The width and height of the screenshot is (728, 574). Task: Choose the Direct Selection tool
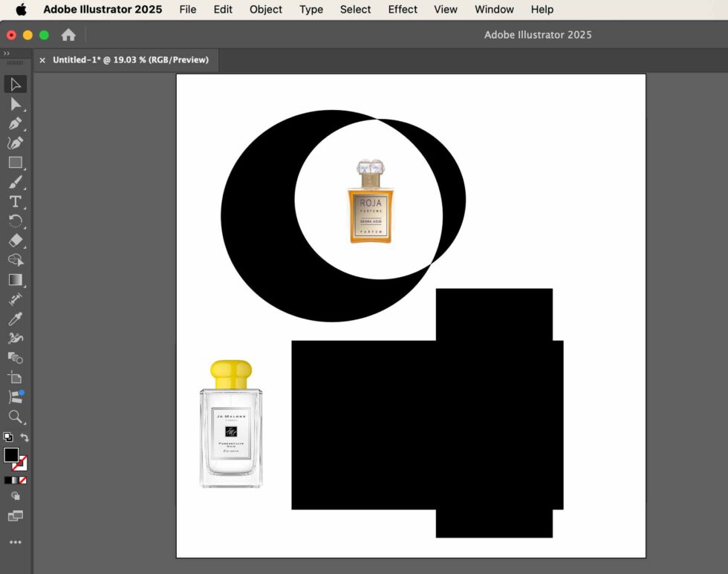tap(16, 104)
